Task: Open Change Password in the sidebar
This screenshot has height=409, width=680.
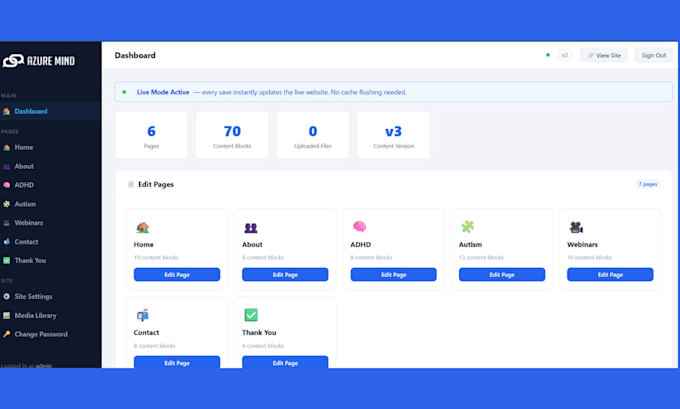Action: tap(50, 334)
